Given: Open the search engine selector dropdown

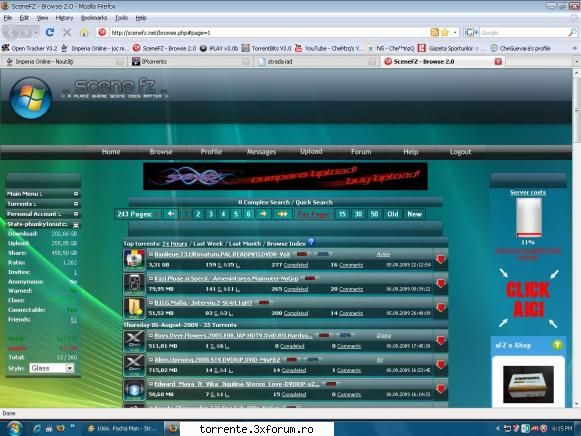Looking at the screenshot, I should [472, 33].
